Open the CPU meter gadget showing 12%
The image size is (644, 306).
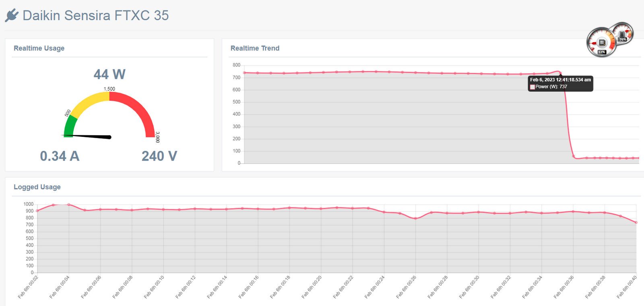point(601,42)
